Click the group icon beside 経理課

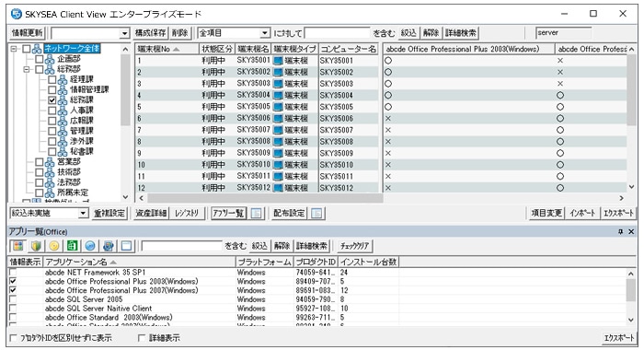(x=63, y=79)
